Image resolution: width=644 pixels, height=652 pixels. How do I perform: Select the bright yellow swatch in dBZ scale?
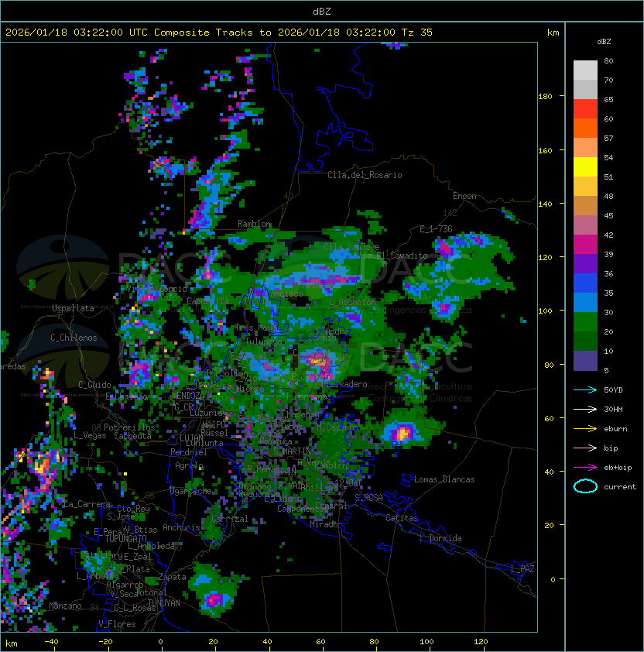pos(585,167)
